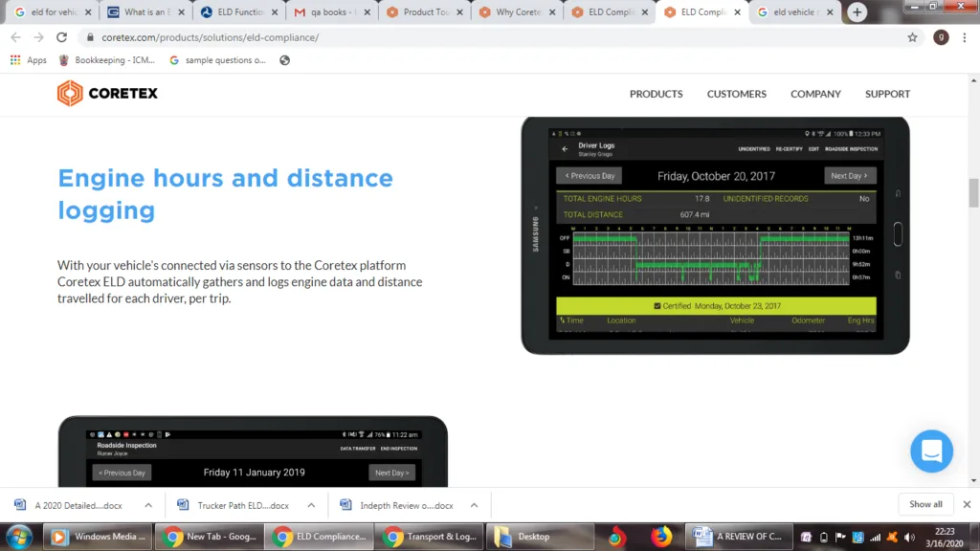
Task: Open the Apps shortcut in bookmarks bar
Action: [x=29, y=60]
